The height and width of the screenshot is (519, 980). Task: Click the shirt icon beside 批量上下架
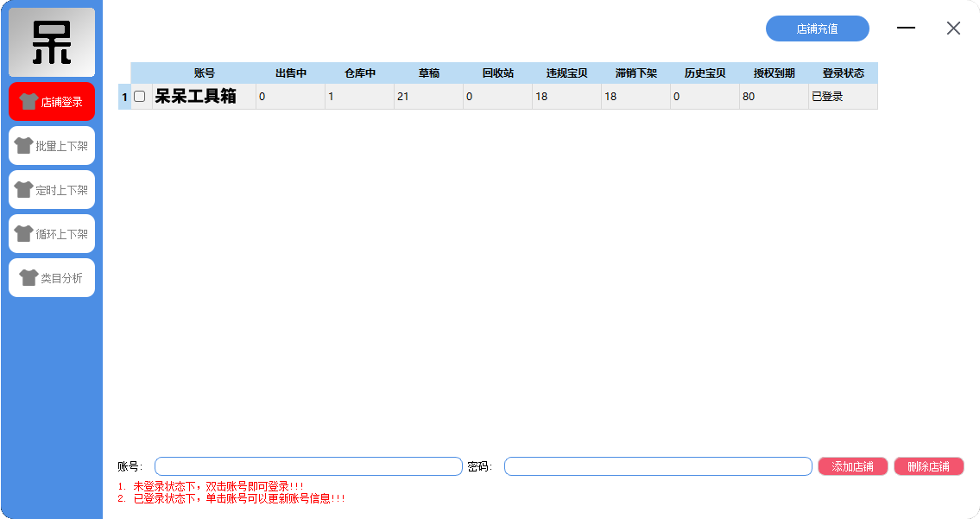click(x=24, y=146)
